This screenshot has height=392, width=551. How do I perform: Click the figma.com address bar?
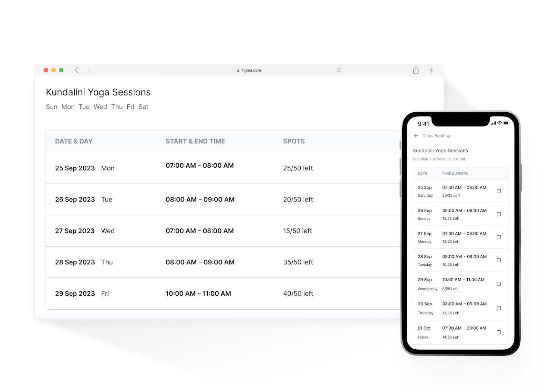(251, 70)
